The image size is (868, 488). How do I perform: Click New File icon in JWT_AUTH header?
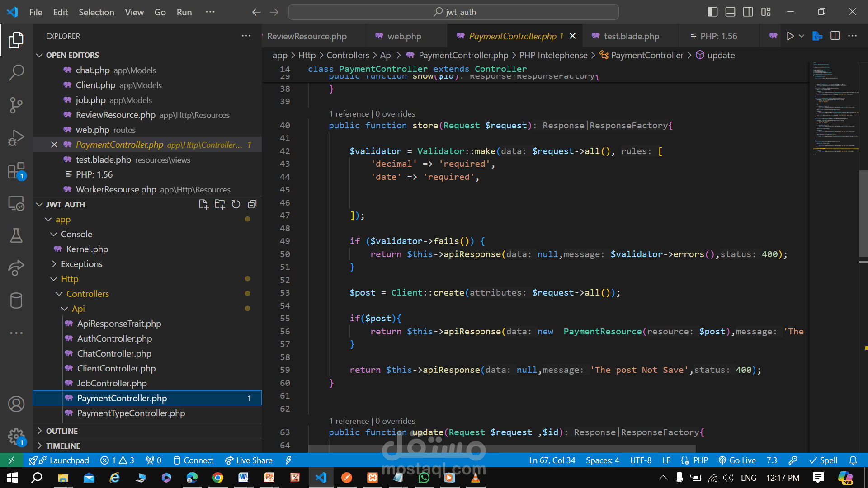203,205
